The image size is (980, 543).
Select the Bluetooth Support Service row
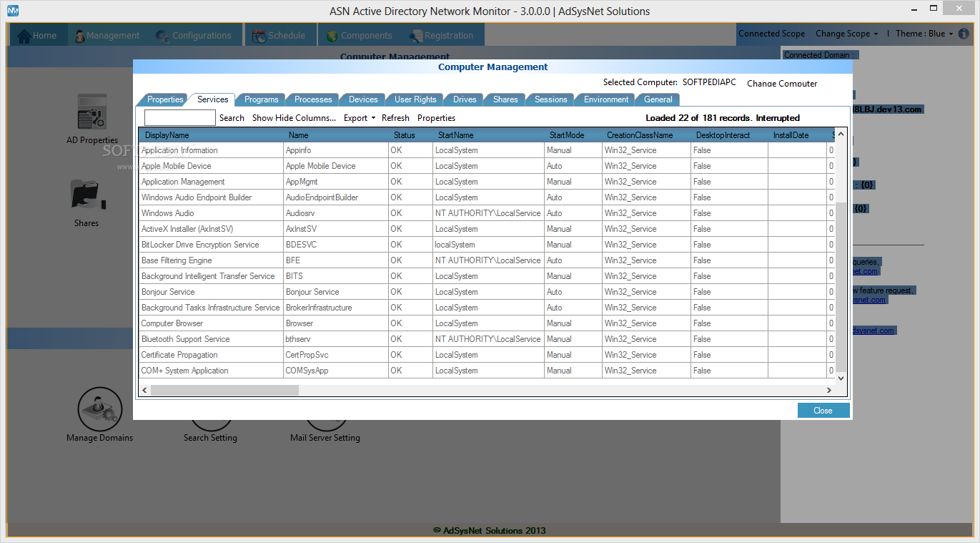486,339
